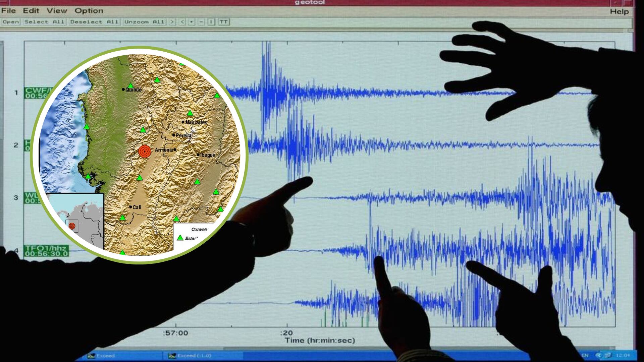The image size is (644, 362).
Task: Open the File menu
Action: pos(9,10)
